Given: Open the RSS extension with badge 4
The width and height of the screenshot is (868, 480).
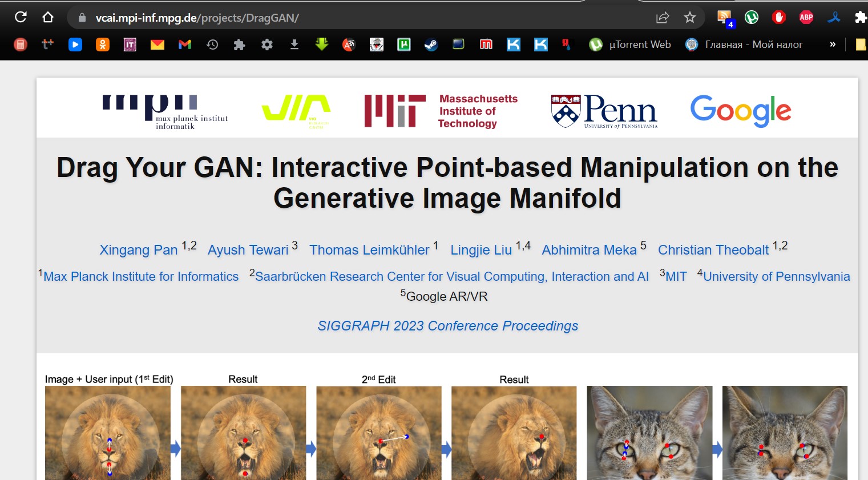Looking at the screenshot, I should (x=725, y=18).
